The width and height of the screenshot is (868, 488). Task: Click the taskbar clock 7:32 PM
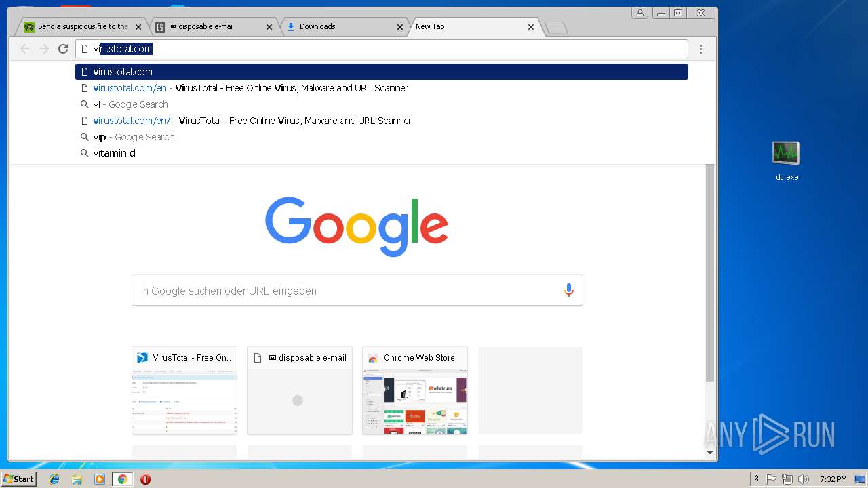(x=833, y=479)
